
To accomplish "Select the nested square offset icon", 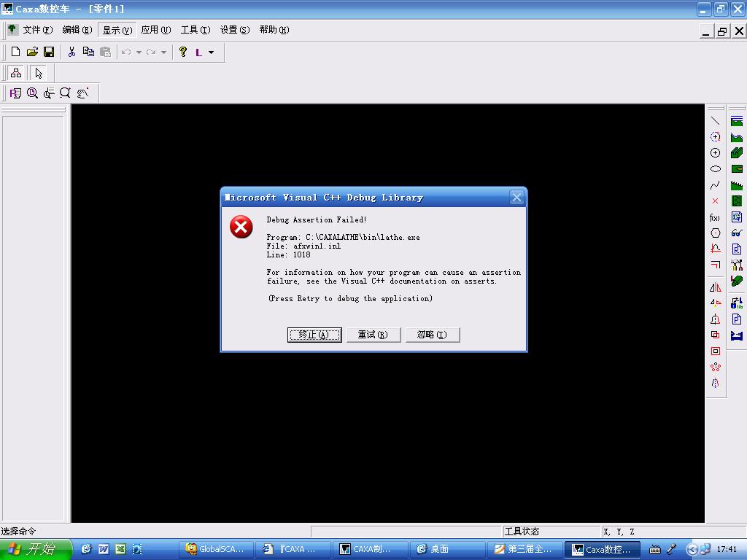I will coord(715,351).
